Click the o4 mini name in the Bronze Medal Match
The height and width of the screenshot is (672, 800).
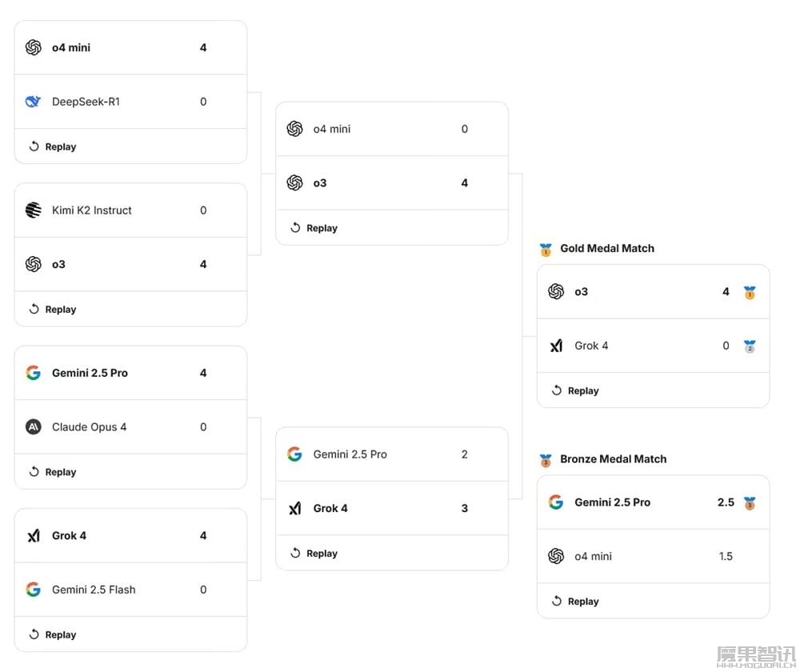click(594, 556)
